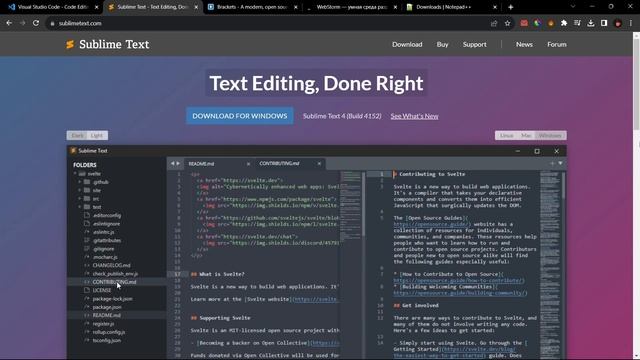
Task: Expand the test folder
Action: [80, 207]
